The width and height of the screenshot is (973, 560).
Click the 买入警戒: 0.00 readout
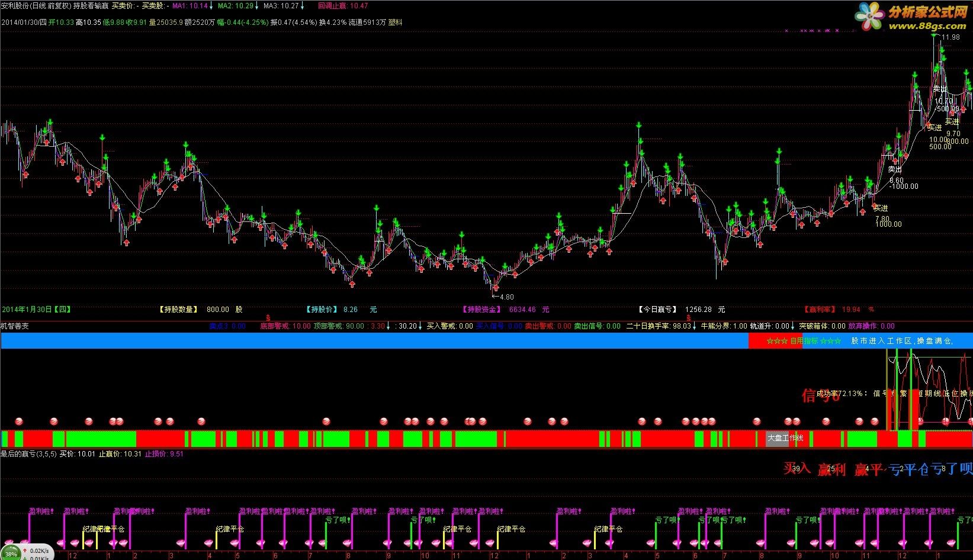(450, 326)
